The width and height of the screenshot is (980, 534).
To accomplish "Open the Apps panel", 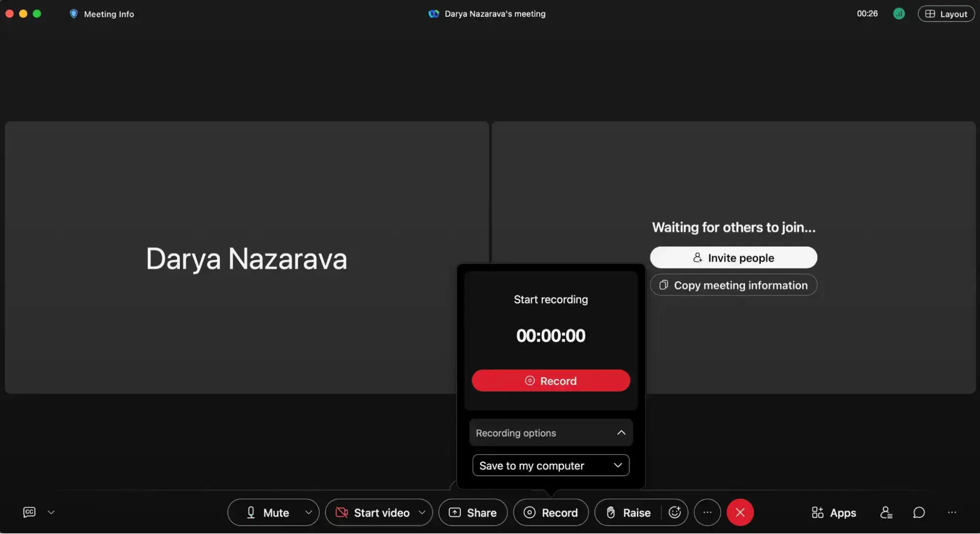I will 833,512.
